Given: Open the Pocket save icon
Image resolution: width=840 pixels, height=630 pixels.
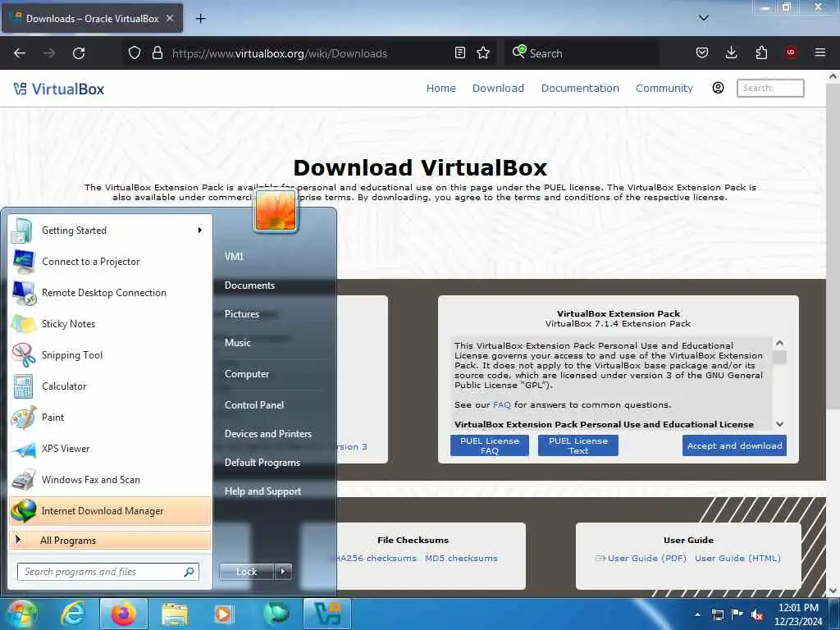Looking at the screenshot, I should coord(702,52).
